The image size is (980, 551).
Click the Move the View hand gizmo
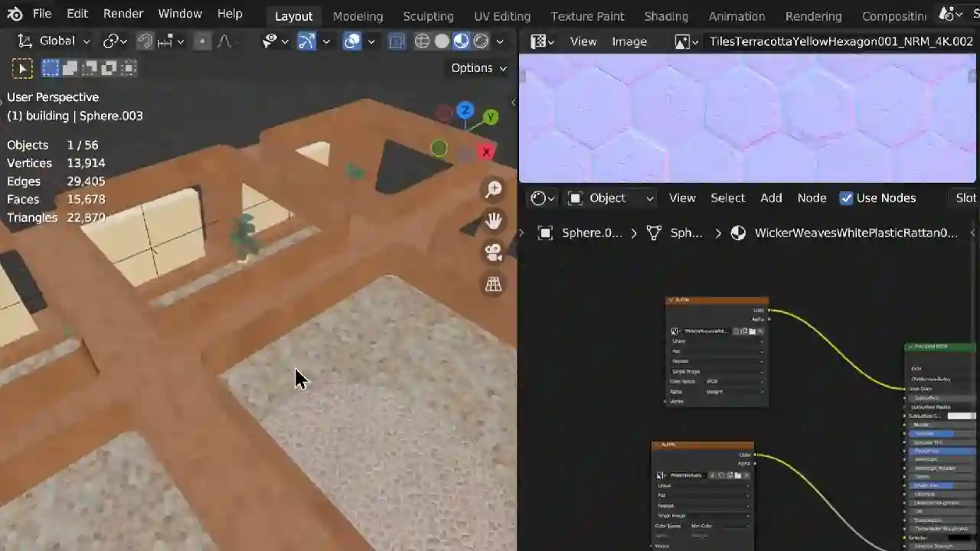click(x=494, y=220)
